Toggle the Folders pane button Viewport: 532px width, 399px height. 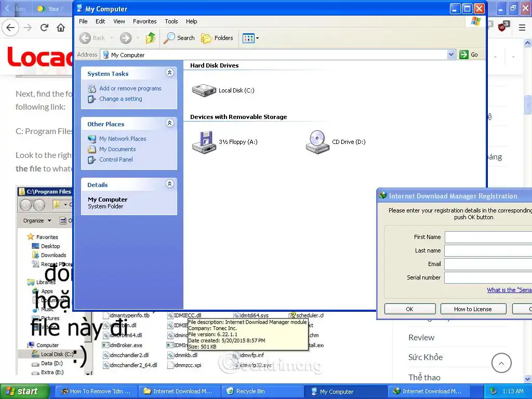tap(217, 38)
